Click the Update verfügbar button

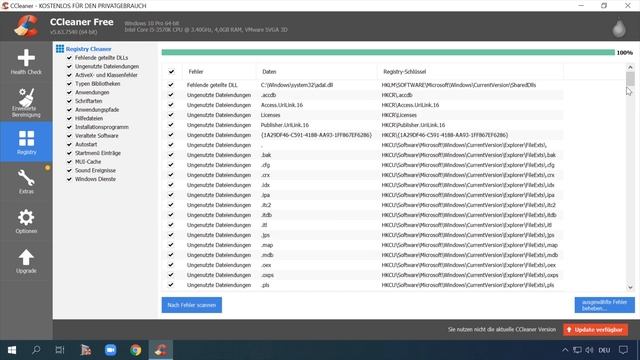(596, 329)
